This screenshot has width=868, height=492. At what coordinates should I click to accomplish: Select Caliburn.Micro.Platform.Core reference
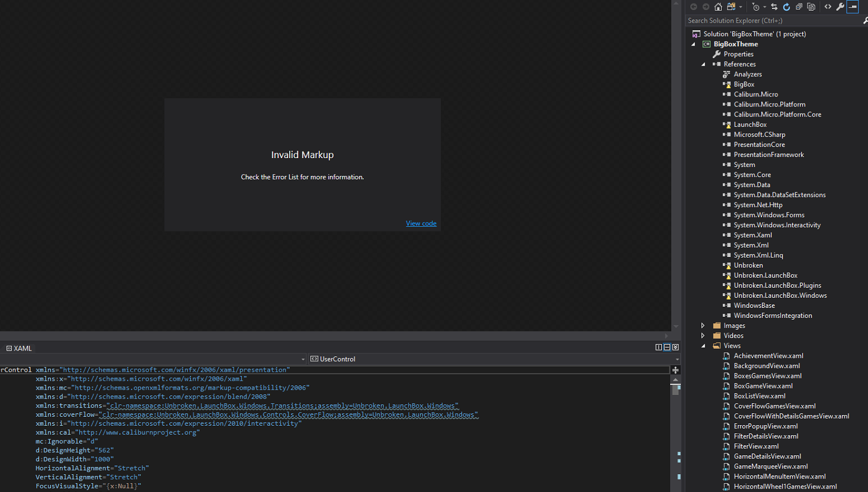[777, 114]
